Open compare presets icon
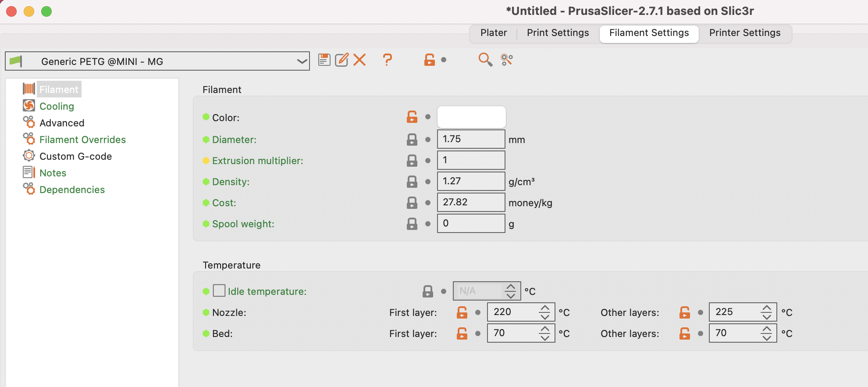Image resolution: width=868 pixels, height=387 pixels. coord(507,60)
